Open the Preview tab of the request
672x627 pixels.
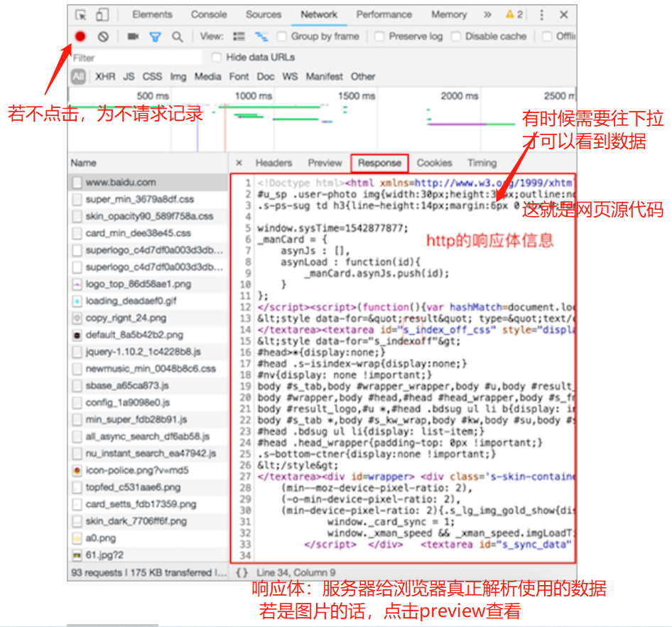[x=325, y=163]
